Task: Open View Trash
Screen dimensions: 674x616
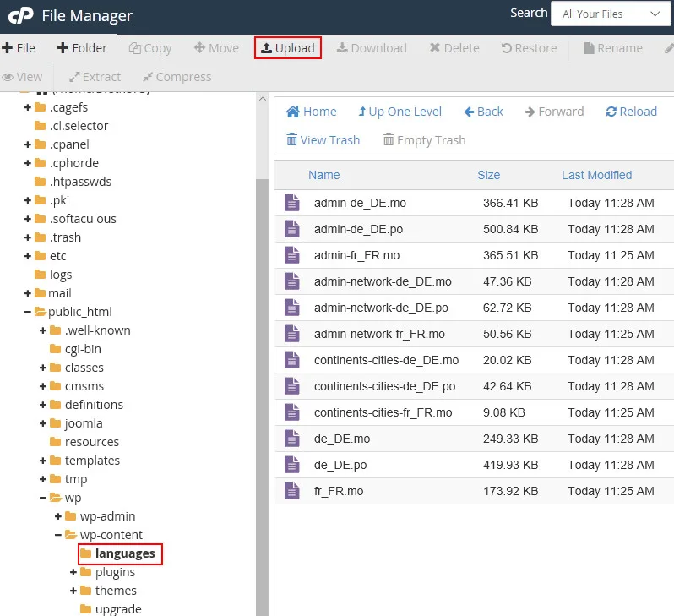Action: (323, 140)
